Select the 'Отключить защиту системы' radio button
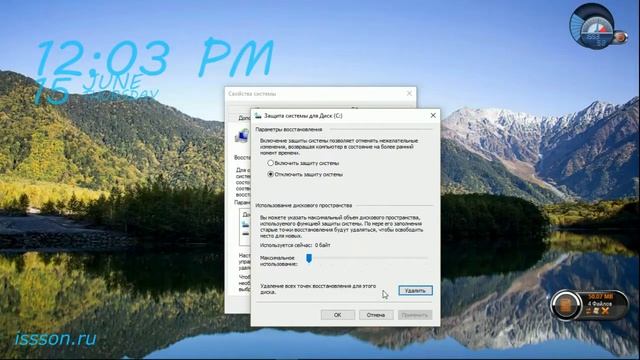Screen dimensions: 640x360 270,174
